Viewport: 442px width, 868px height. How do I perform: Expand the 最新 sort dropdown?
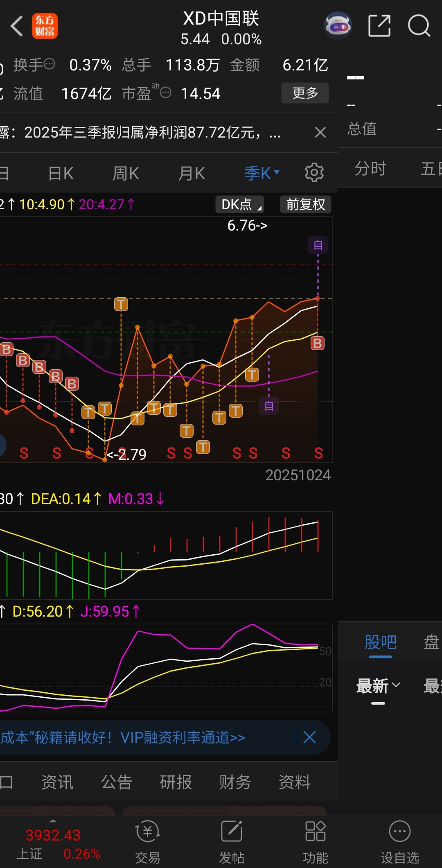pyautogui.click(x=378, y=686)
